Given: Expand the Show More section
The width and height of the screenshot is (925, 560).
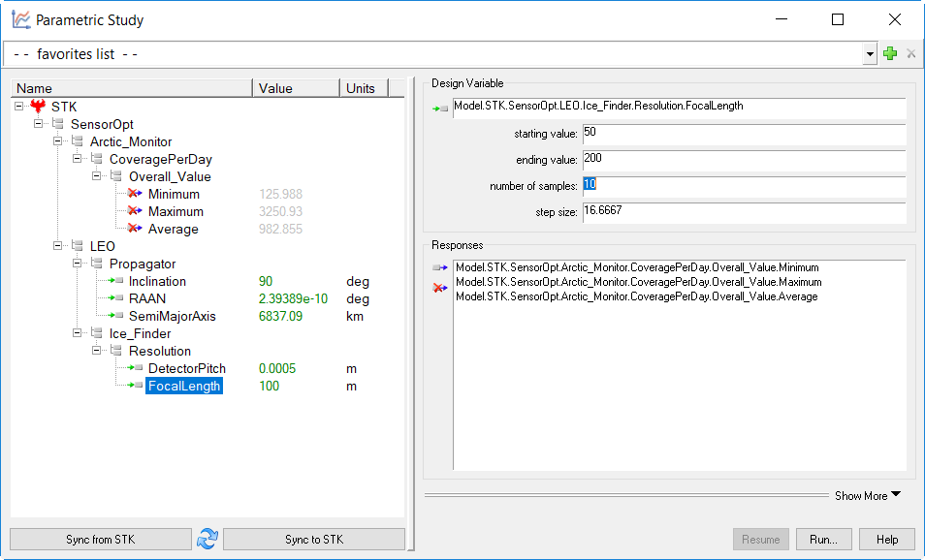Looking at the screenshot, I should click(867, 495).
